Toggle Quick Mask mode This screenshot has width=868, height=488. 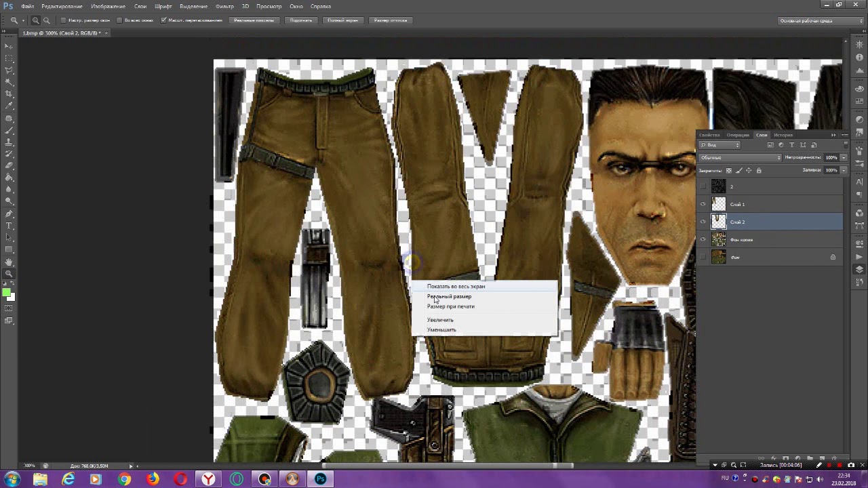tap(9, 308)
